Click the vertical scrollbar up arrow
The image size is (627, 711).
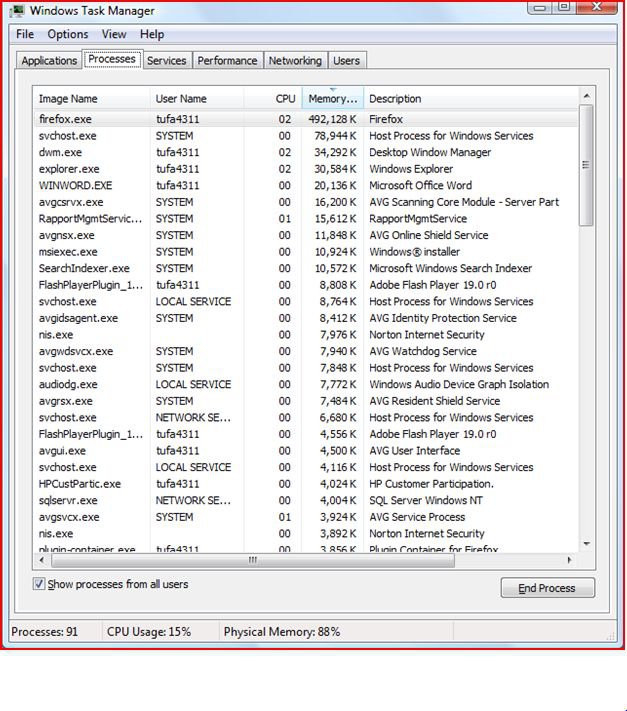point(586,96)
